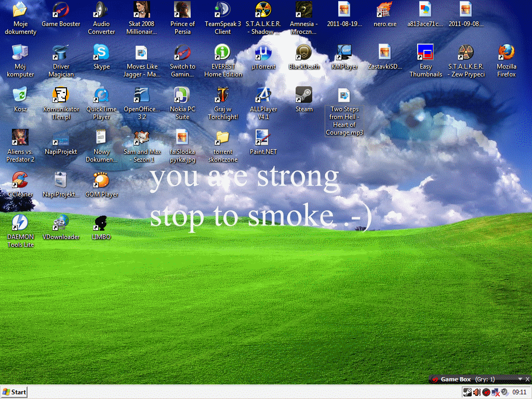This screenshot has width=532, height=399.
Task: Launch the GOM Player shortcut
Action: 101,180
